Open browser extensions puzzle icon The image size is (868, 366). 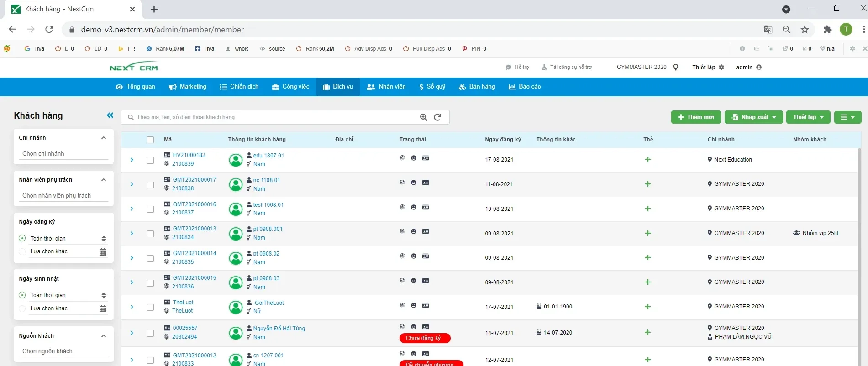(x=827, y=30)
